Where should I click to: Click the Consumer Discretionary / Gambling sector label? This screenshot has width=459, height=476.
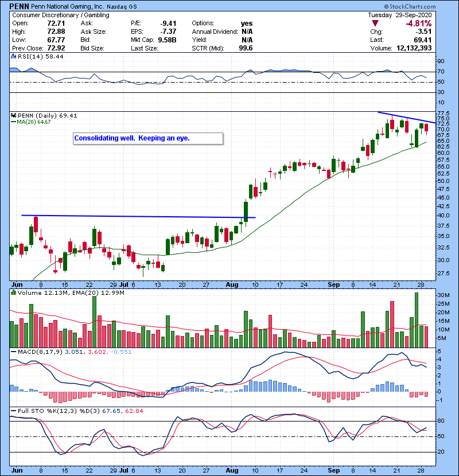tap(61, 15)
